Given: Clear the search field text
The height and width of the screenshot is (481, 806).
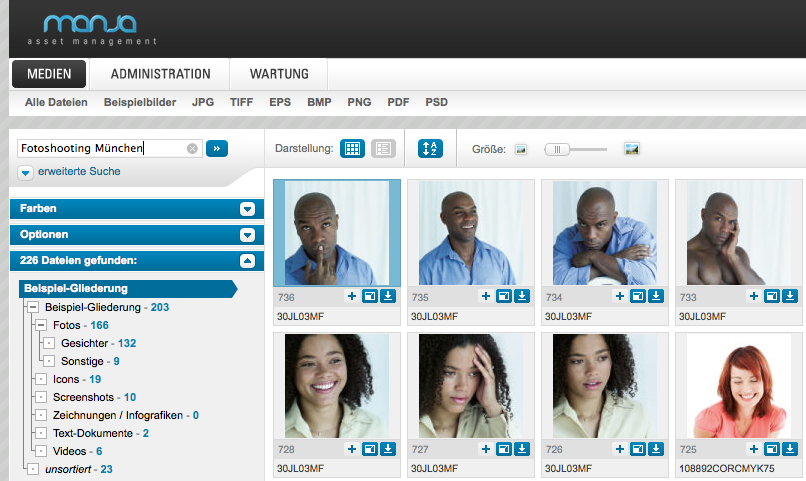Looking at the screenshot, I should coord(192,148).
